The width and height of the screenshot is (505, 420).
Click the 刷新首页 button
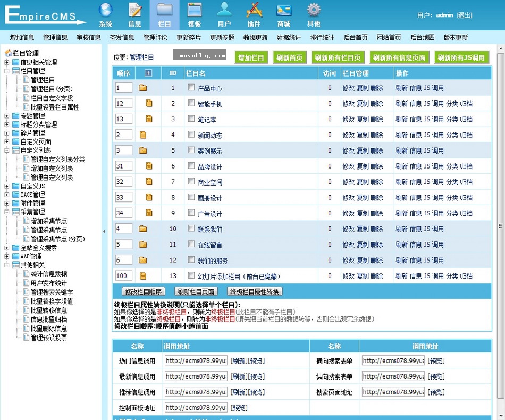point(290,57)
